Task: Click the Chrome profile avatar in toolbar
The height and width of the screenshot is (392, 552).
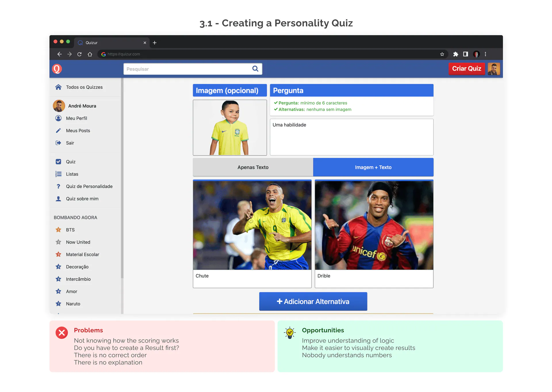Action: pyautogui.click(x=476, y=54)
